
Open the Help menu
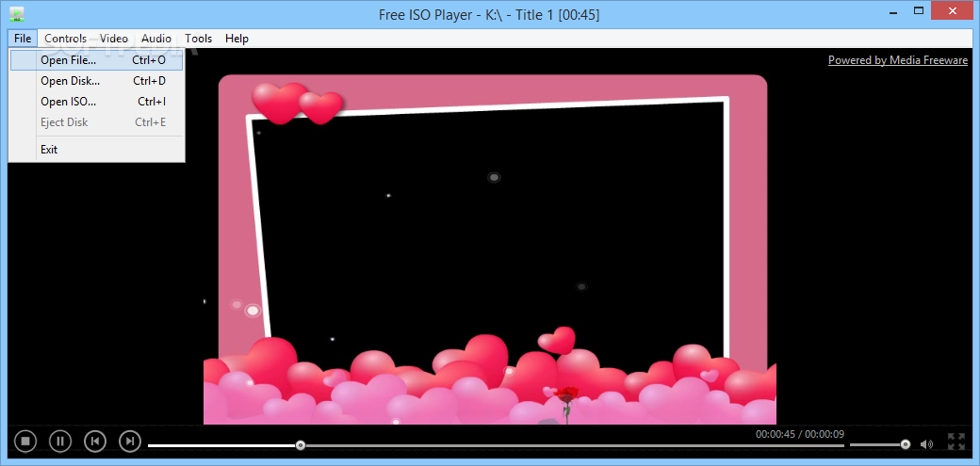(237, 38)
